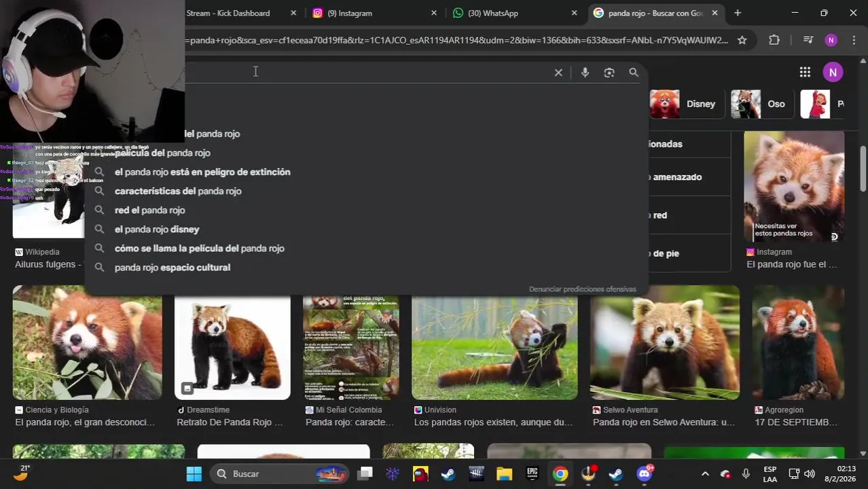
Task: Open the Chrome profile N in toolbar
Action: point(831,40)
